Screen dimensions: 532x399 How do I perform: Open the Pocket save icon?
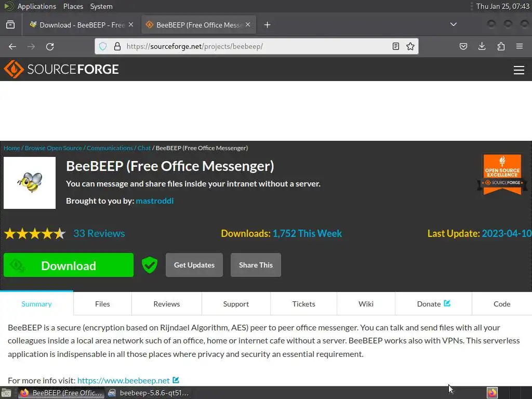pos(463,46)
